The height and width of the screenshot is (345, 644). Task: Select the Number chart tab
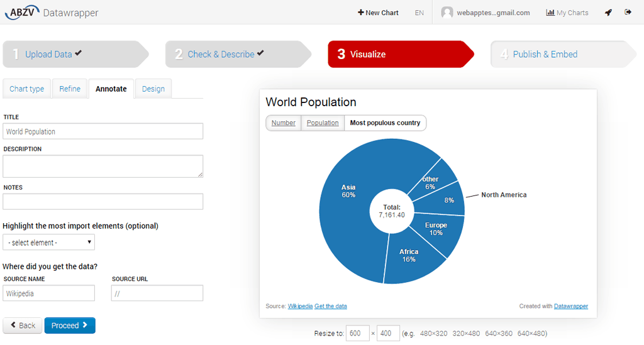(x=284, y=123)
